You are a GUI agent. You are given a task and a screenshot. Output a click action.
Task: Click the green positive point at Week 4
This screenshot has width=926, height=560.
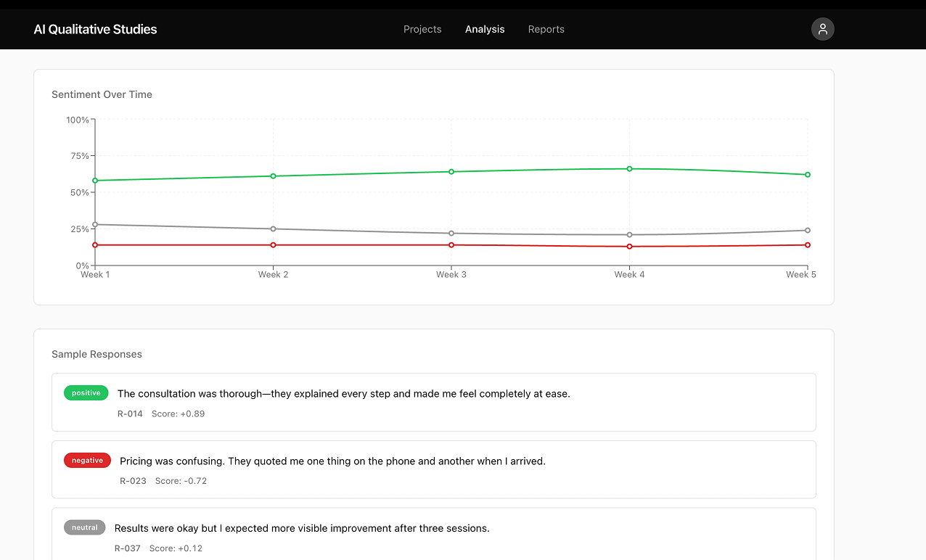coord(629,169)
